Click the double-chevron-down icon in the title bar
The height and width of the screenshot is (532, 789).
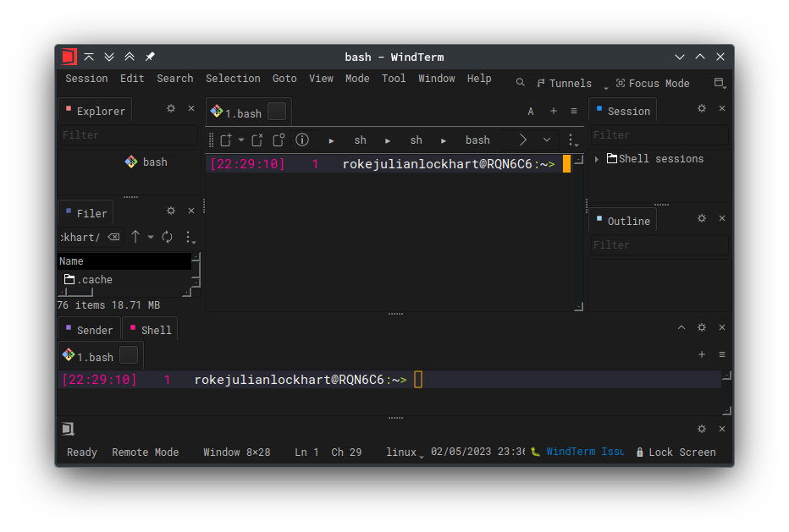pos(109,57)
